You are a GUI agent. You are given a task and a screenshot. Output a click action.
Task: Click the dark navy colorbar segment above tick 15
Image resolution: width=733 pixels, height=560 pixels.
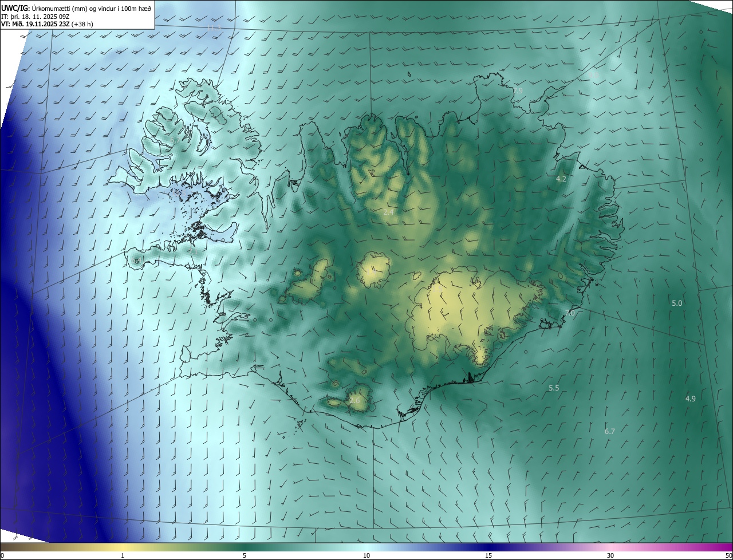click(488, 547)
